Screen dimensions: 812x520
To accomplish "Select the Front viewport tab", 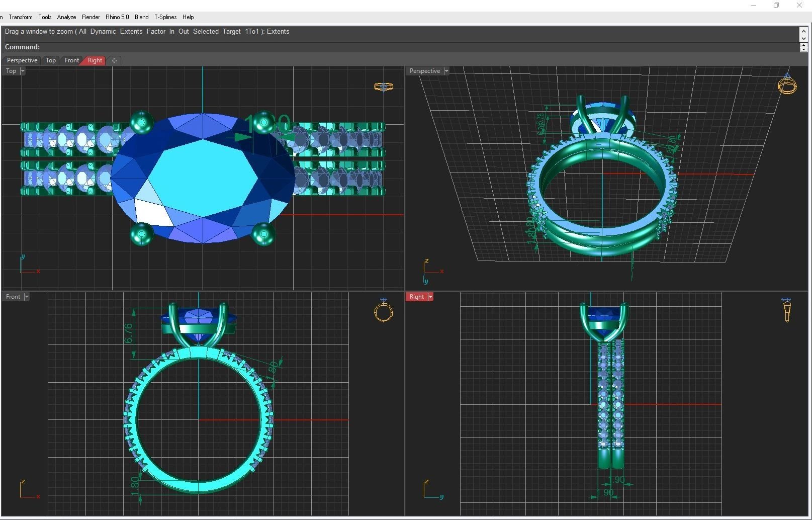I will point(72,60).
